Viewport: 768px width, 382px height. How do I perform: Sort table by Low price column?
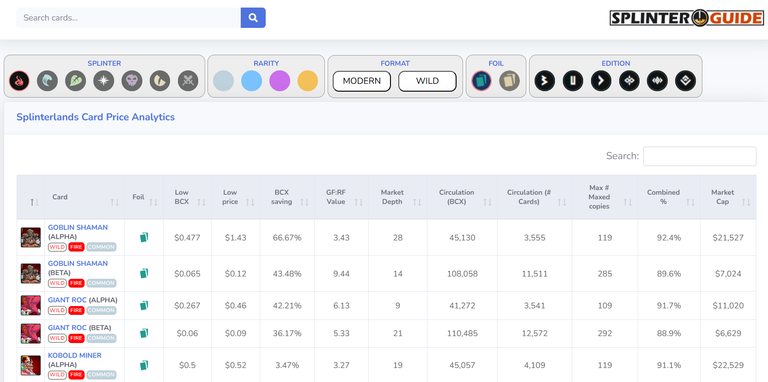click(236, 197)
